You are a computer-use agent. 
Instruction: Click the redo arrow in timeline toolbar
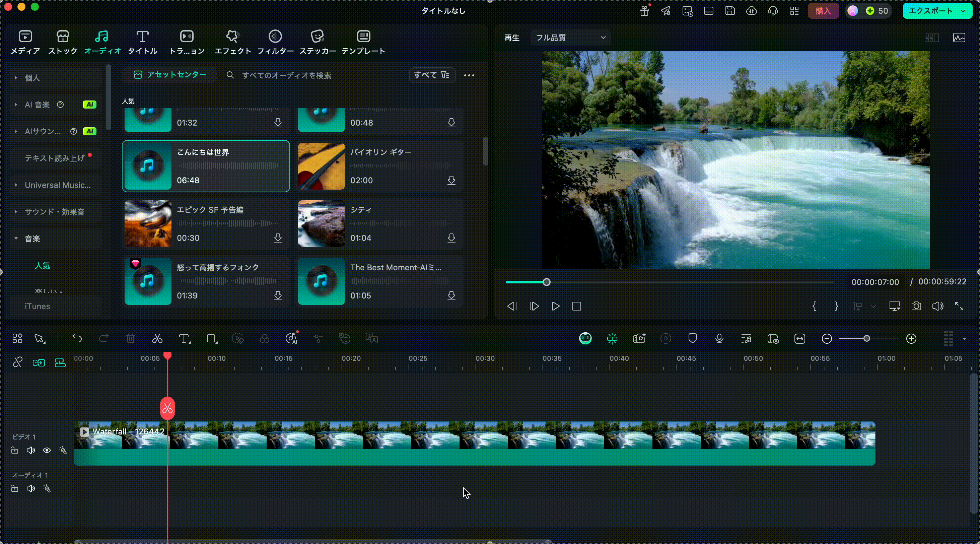pos(103,339)
